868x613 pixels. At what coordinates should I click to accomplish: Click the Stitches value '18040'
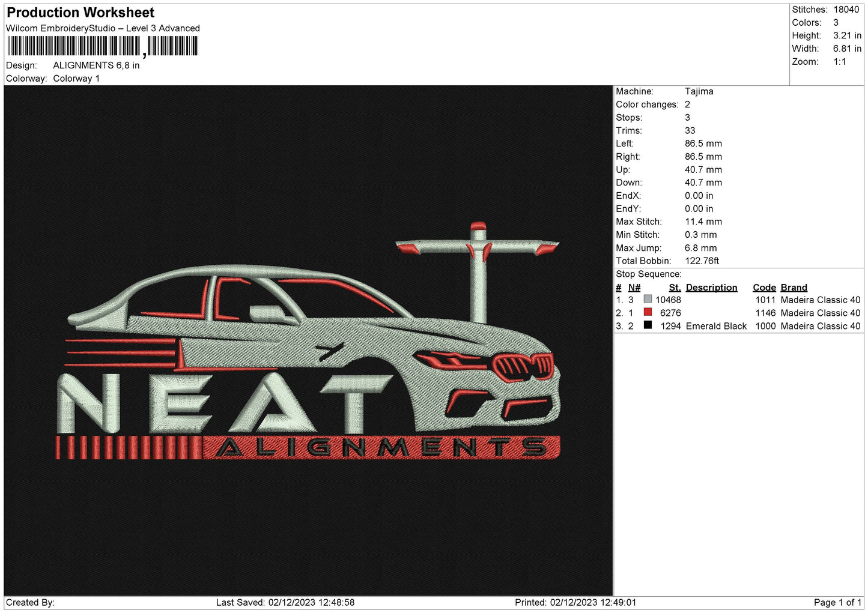pos(846,10)
